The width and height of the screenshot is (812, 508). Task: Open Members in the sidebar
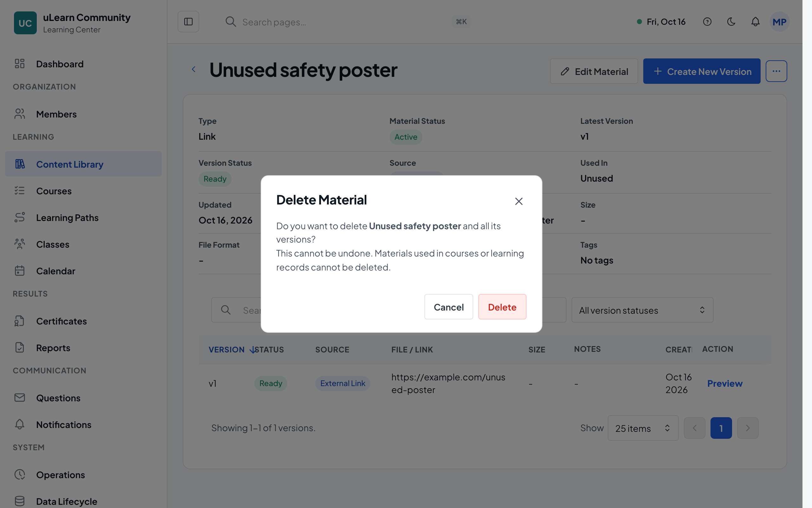83,114
